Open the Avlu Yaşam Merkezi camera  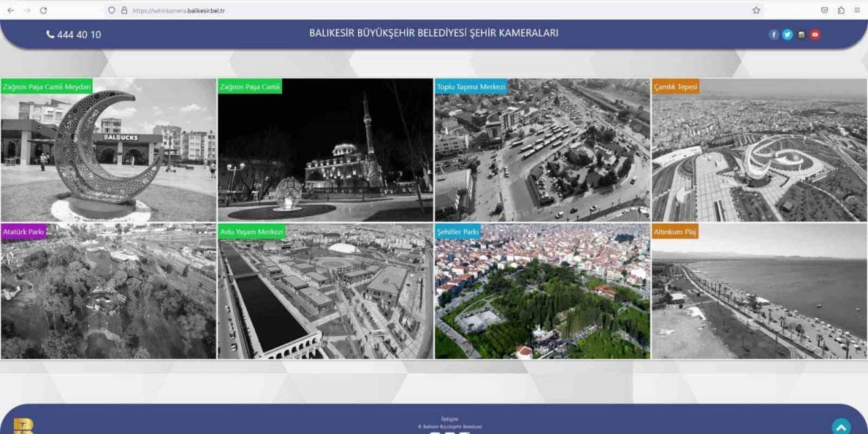tap(325, 292)
